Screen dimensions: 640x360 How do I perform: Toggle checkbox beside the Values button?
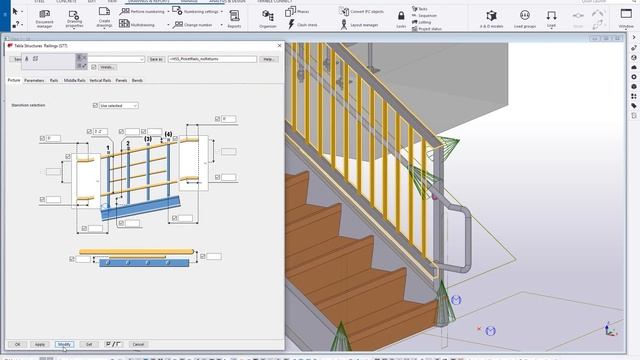point(93,67)
